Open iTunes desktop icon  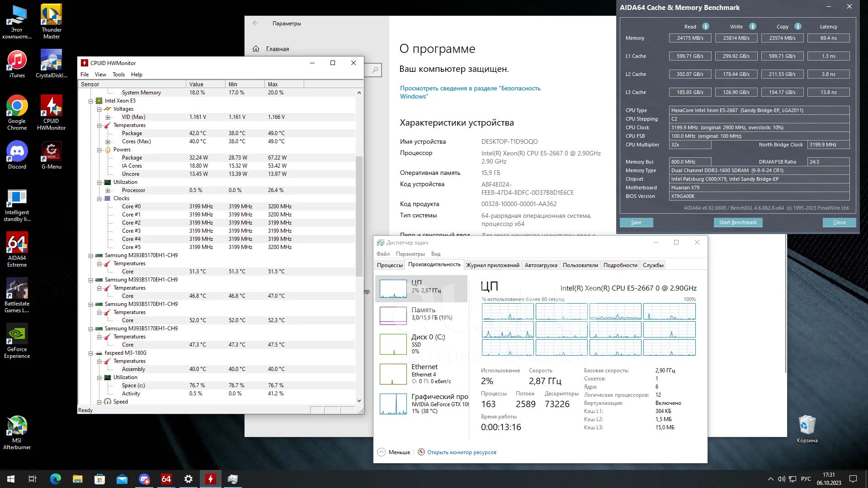coord(17,64)
